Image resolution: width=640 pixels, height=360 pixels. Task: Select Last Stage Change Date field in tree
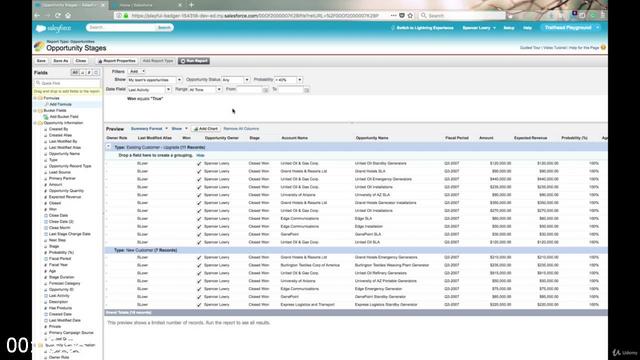point(69,234)
